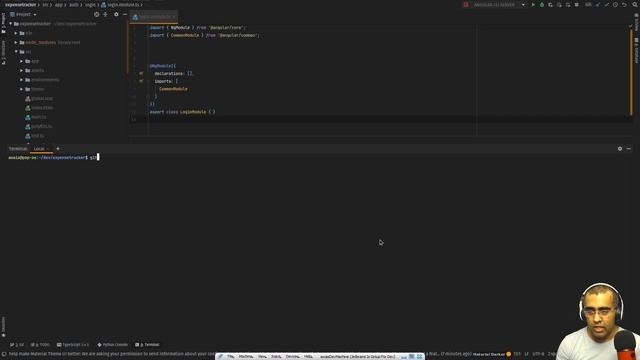This screenshot has width=640, height=360.
Task: Click the Structure vertical tab on the left edge
Action: pos(3,53)
